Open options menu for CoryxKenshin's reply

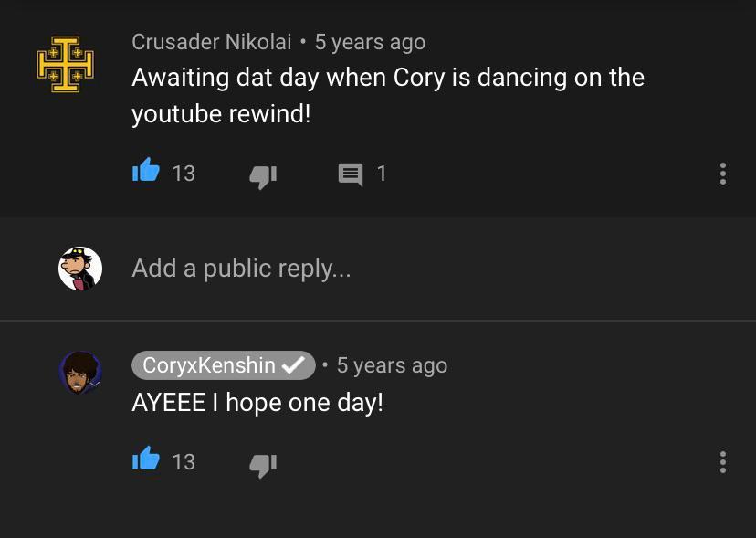(x=723, y=462)
